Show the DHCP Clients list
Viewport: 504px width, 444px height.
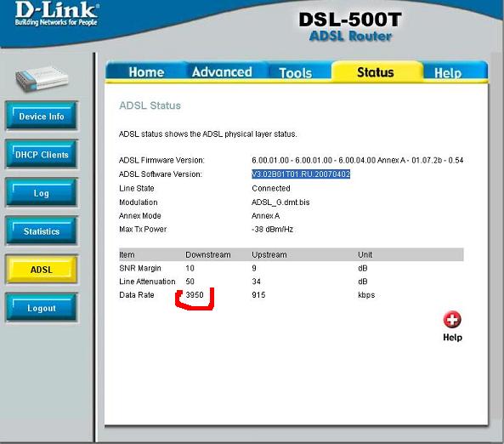[42, 154]
